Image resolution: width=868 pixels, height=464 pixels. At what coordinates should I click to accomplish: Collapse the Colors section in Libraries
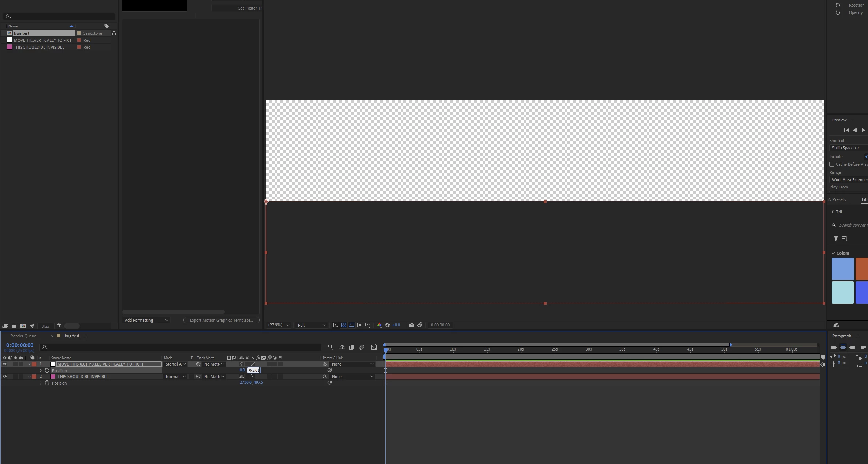pos(833,253)
